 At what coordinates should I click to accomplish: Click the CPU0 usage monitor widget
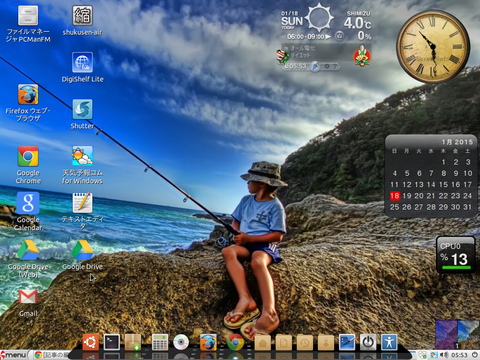[455, 255]
